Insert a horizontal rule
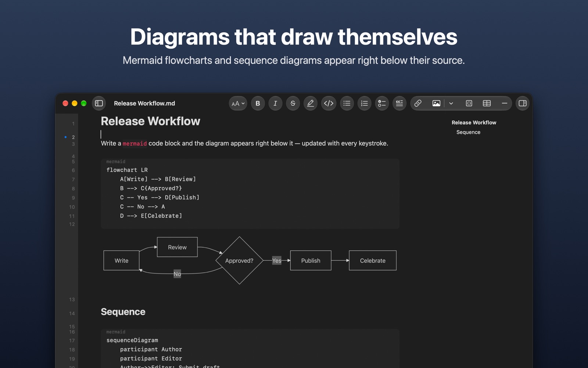This screenshot has width=588, height=368. [x=504, y=103]
